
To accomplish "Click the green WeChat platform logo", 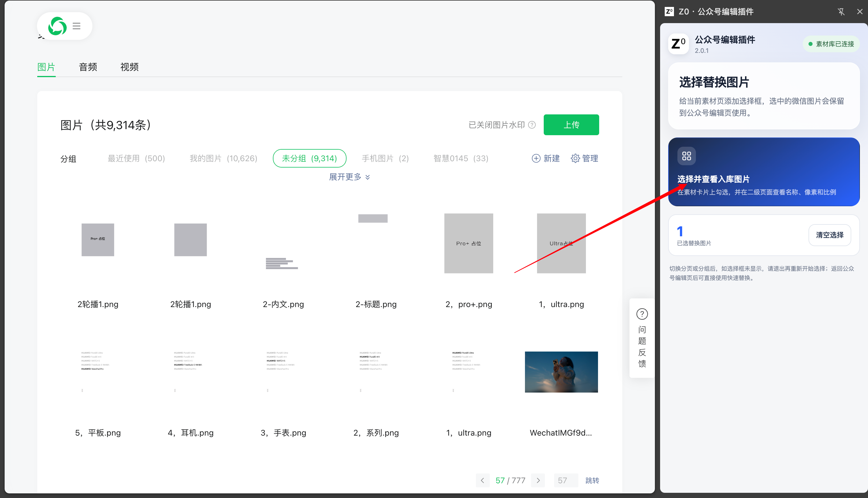I will (x=57, y=26).
